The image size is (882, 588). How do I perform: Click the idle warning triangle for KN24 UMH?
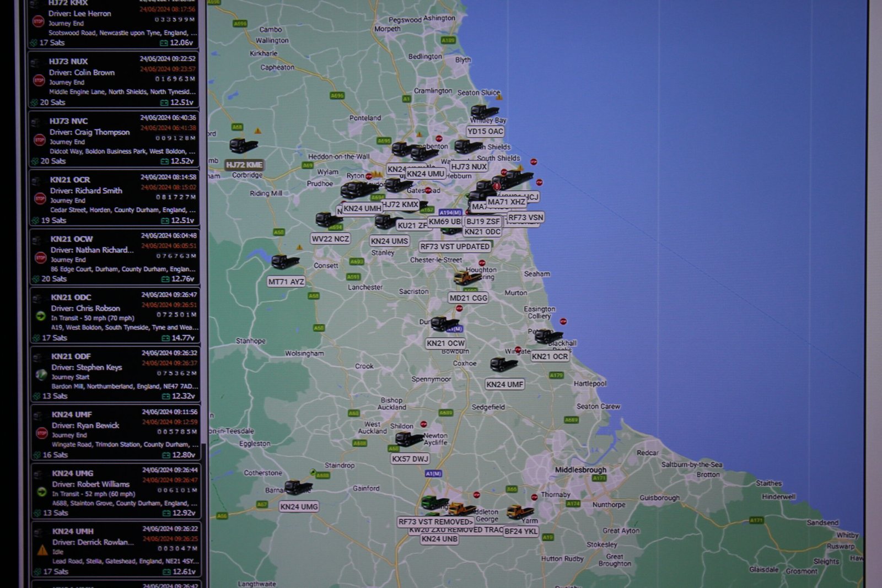point(42,550)
